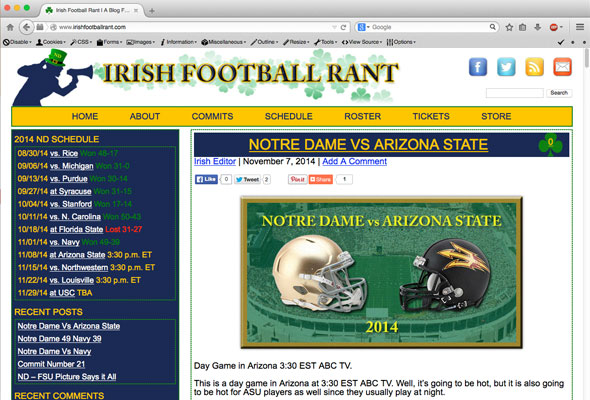Image resolution: width=590 pixels, height=400 pixels.
Task: Focus the Google search box
Action: [427, 27]
